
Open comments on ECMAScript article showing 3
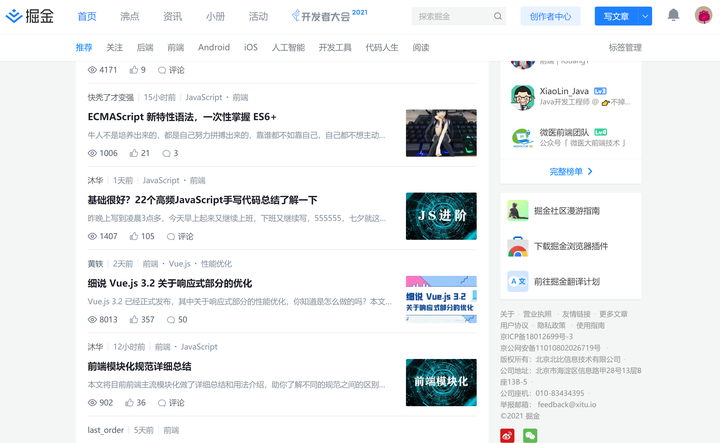tap(170, 153)
